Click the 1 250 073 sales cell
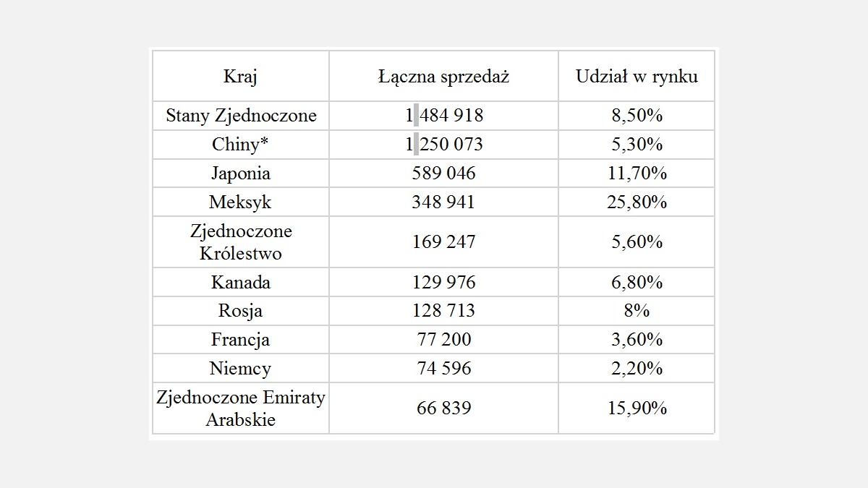Image resolution: width=868 pixels, height=488 pixels. coord(444,145)
